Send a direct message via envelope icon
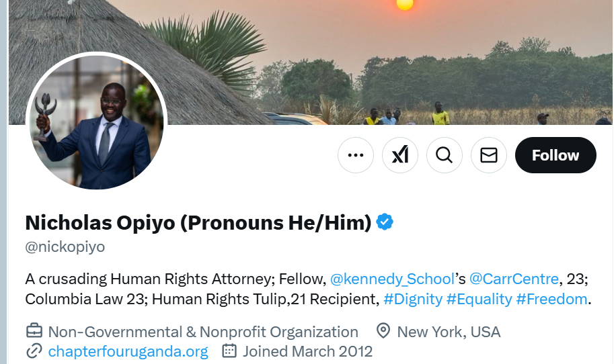The height and width of the screenshot is (364, 616). 488,155
